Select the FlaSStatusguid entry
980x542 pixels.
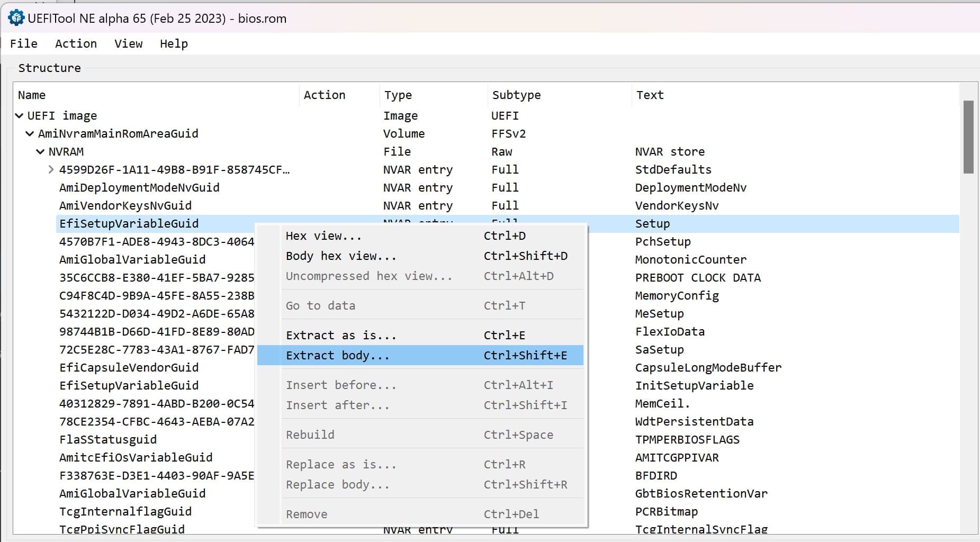coord(108,439)
